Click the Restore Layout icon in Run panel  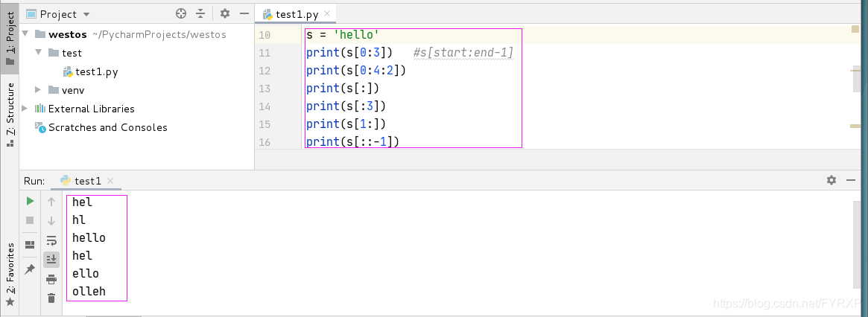(x=30, y=245)
